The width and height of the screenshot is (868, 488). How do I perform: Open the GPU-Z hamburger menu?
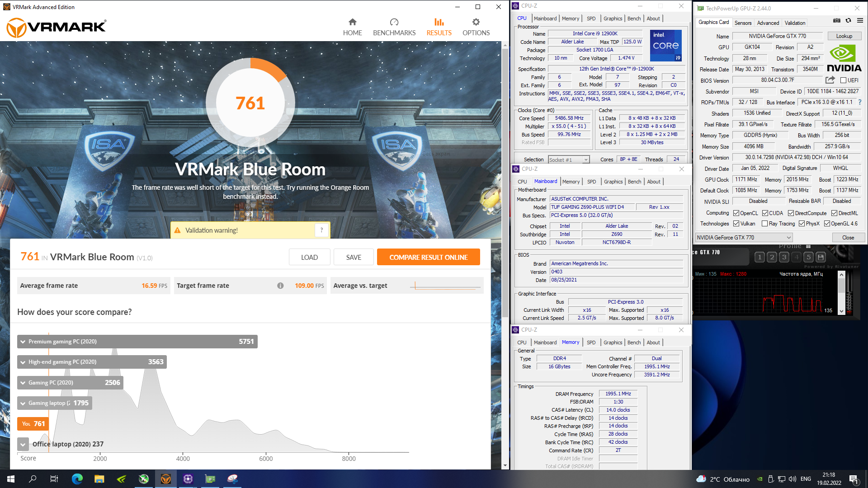point(860,20)
